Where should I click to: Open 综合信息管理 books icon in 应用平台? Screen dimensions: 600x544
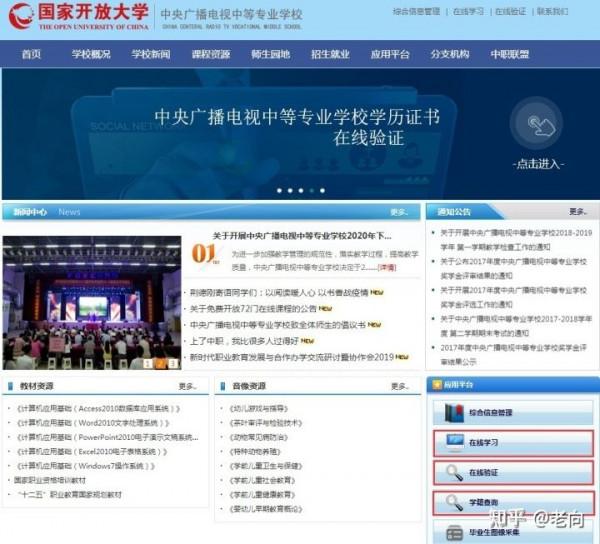[453, 412]
